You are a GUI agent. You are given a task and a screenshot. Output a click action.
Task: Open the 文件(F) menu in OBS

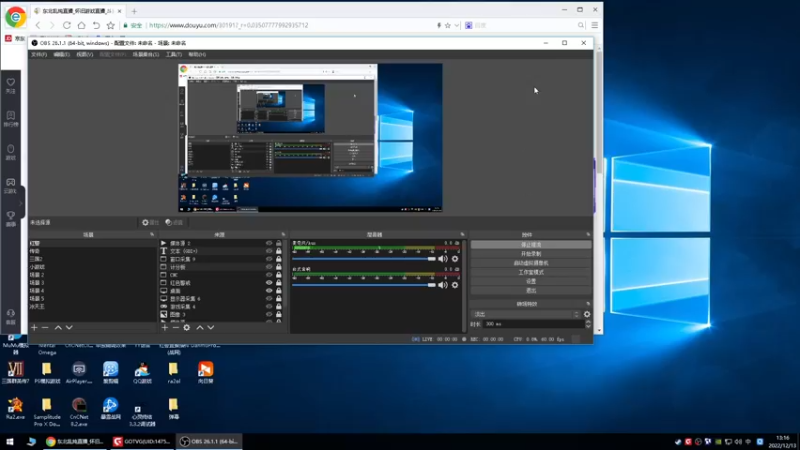point(39,55)
